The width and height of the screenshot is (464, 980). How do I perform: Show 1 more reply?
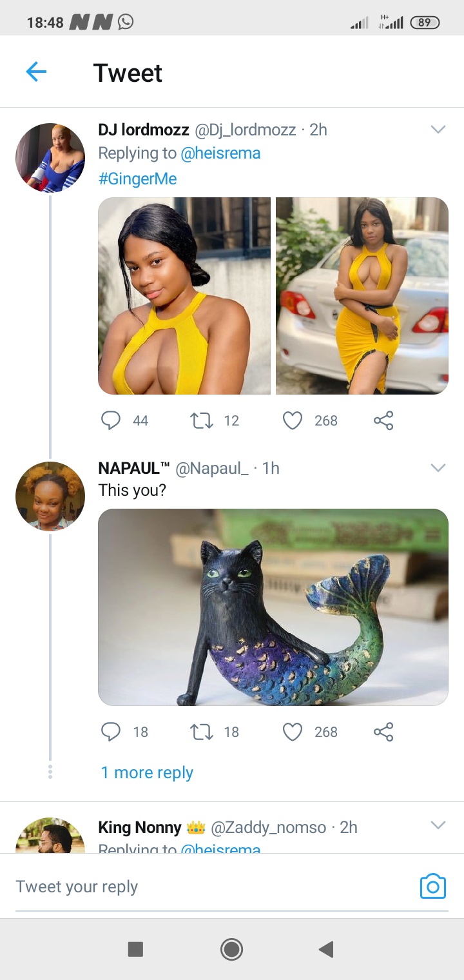(x=147, y=772)
